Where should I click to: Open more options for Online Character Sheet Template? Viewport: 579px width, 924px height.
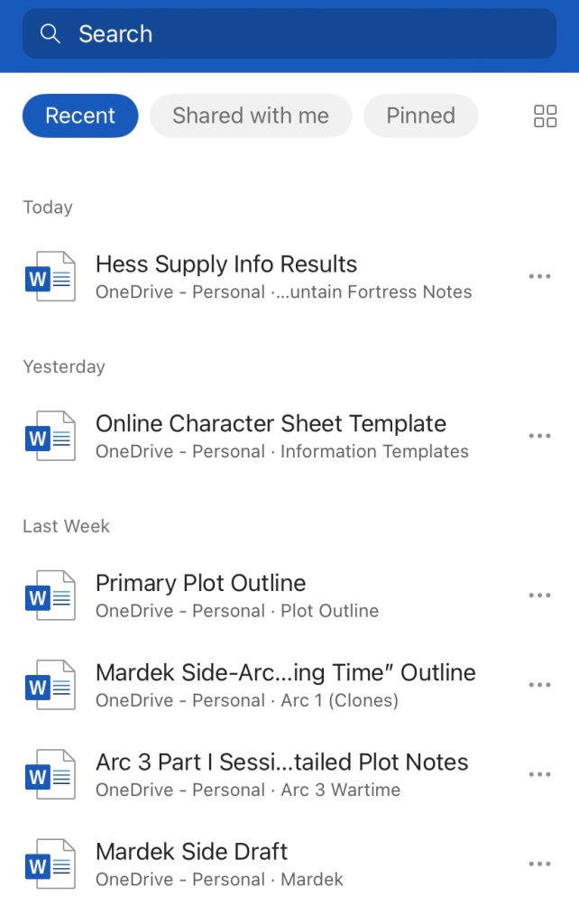tap(539, 437)
